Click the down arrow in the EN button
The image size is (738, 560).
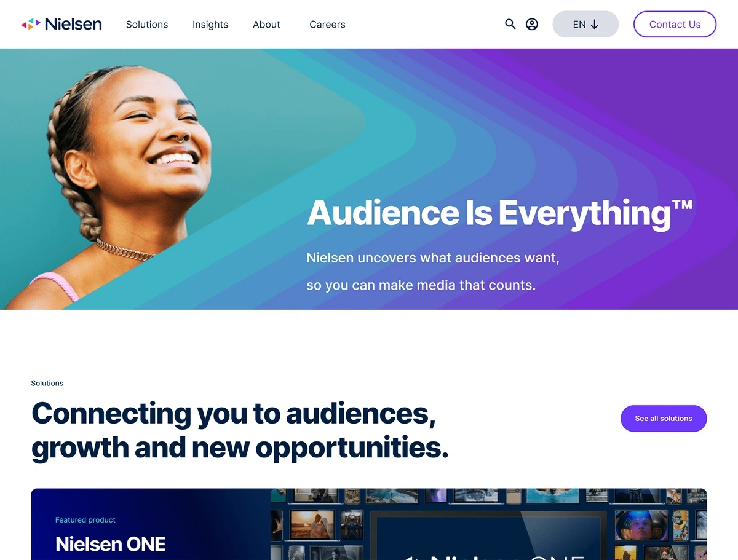595,25
